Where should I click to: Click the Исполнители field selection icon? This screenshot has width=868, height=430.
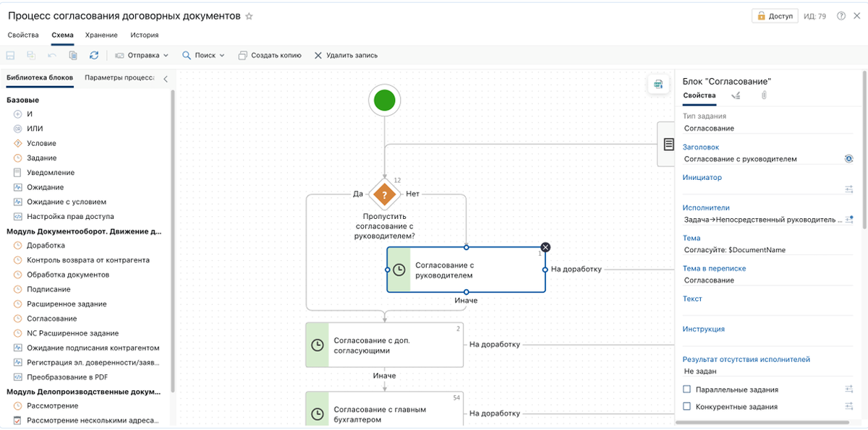point(849,220)
